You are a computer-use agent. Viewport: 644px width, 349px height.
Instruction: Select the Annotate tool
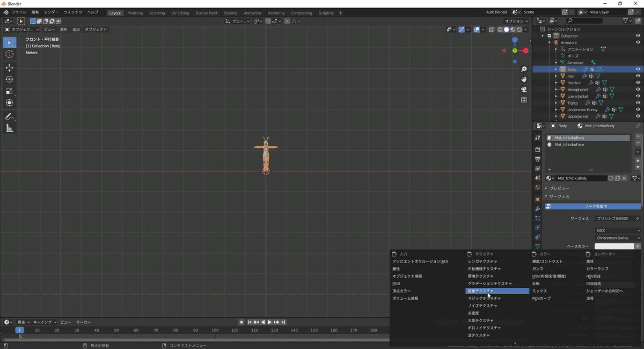[10, 116]
